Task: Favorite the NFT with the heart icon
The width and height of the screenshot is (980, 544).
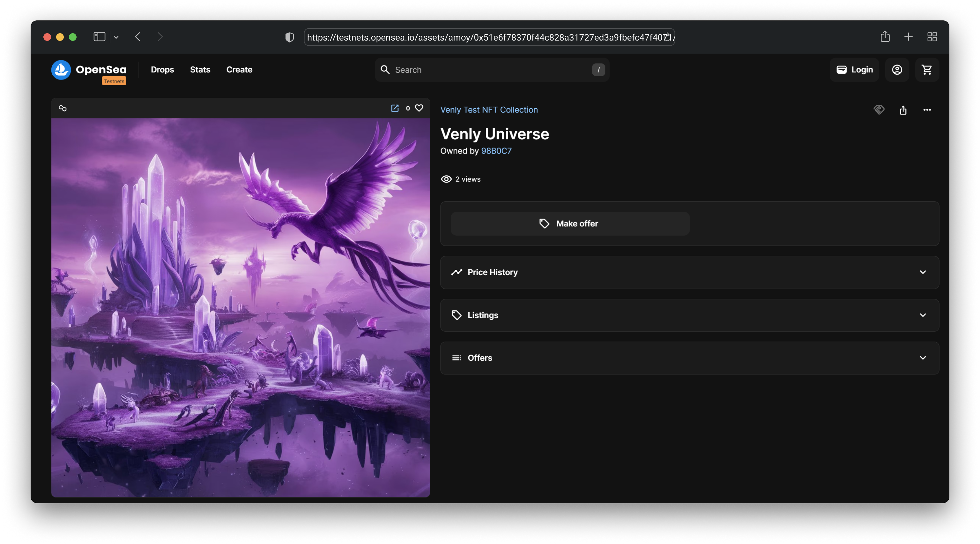Action: point(419,108)
